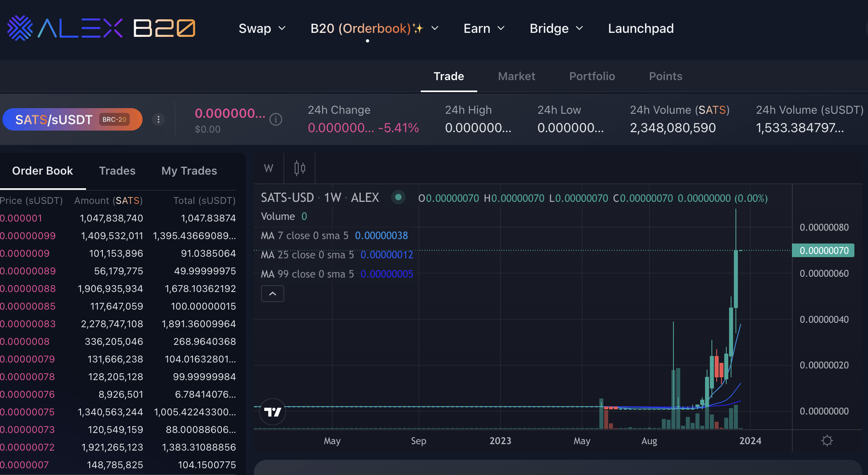The image size is (868, 475).
Task: Click the price info circle icon
Action: tap(276, 119)
